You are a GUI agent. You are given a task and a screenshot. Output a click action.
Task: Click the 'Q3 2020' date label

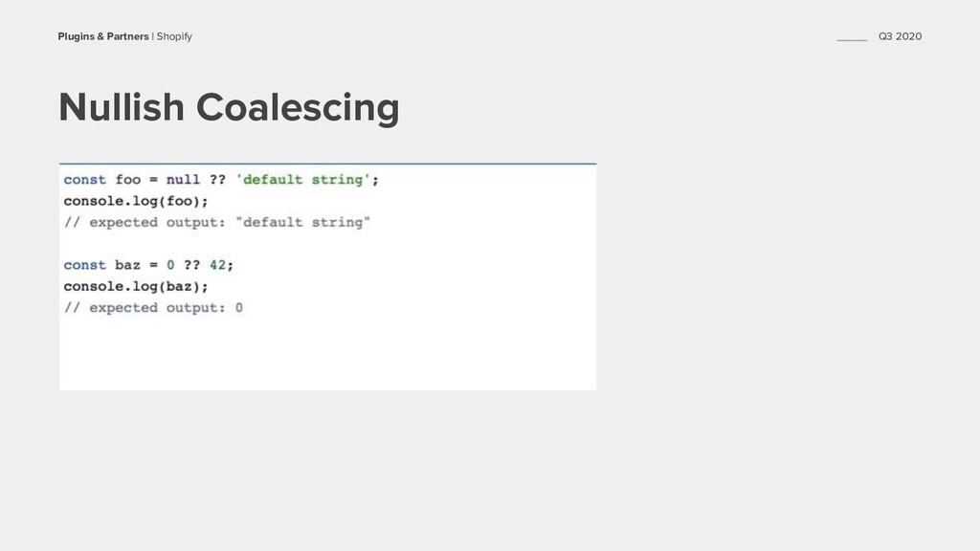(x=900, y=36)
